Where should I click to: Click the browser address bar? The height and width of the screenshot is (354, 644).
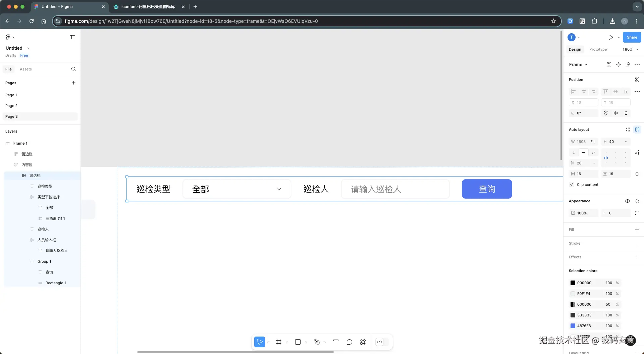click(307, 21)
